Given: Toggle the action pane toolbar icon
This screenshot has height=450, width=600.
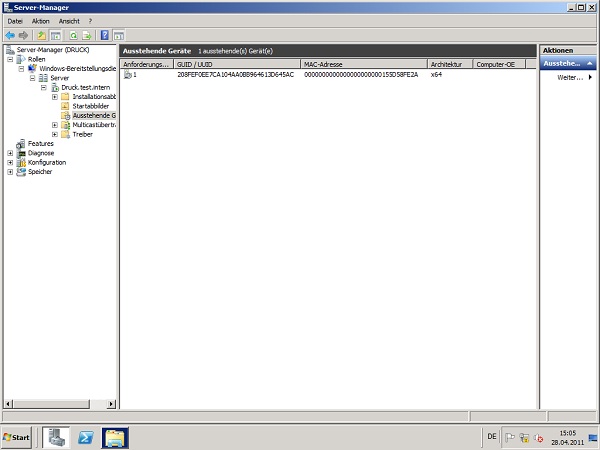Looking at the screenshot, I should 119,36.
